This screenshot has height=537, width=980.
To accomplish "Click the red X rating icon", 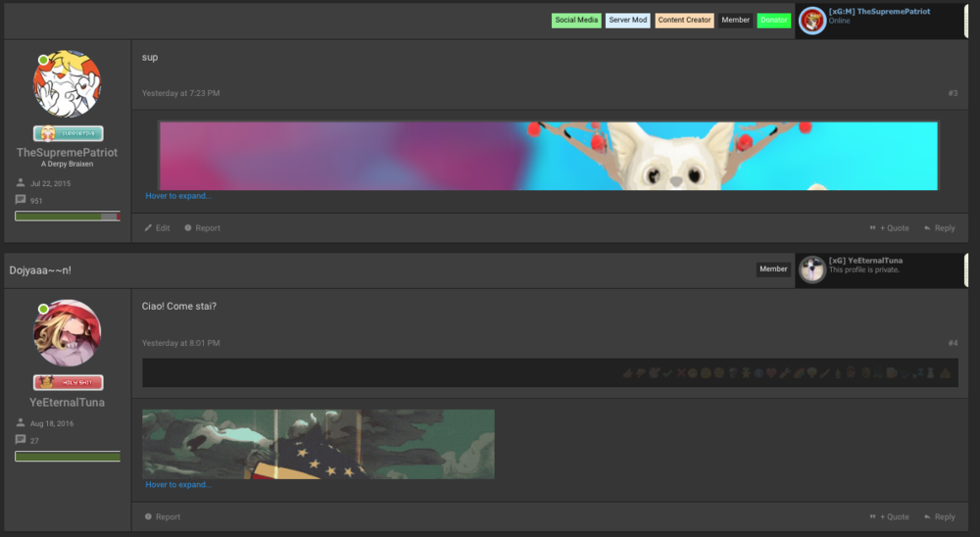I will [681, 373].
